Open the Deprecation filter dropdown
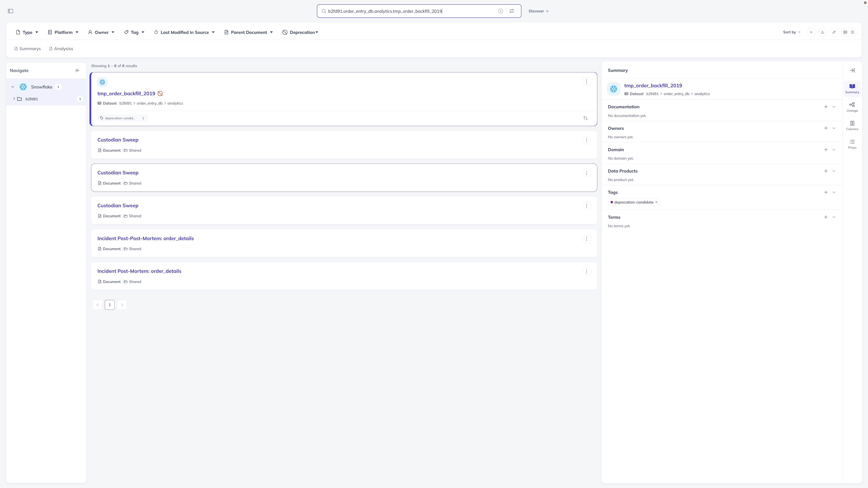 click(300, 32)
